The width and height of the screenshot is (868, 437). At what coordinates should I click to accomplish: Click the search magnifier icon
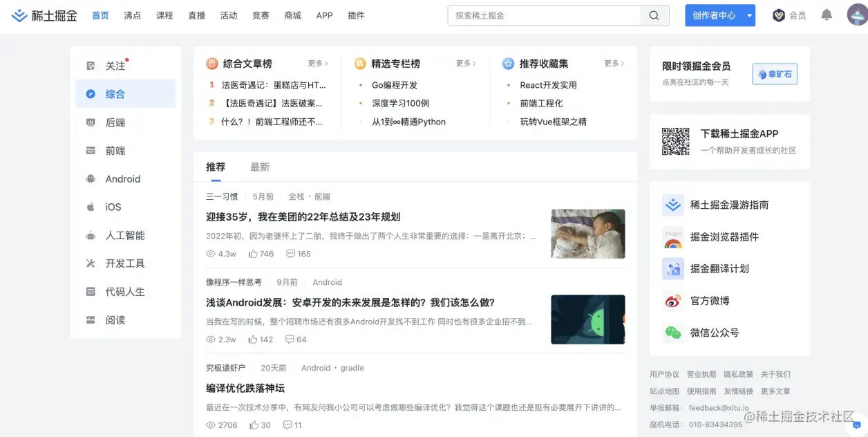[654, 15]
